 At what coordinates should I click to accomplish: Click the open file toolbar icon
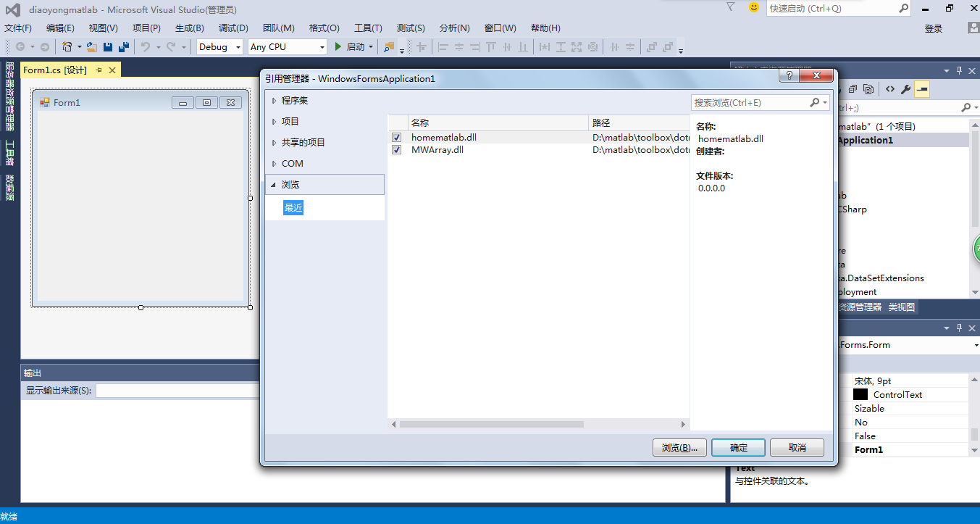tap(92, 47)
